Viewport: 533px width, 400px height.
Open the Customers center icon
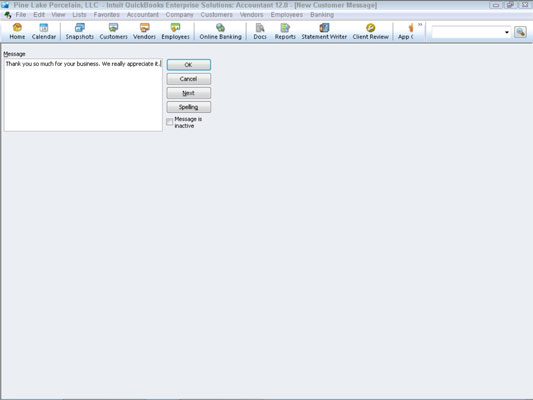tap(114, 32)
